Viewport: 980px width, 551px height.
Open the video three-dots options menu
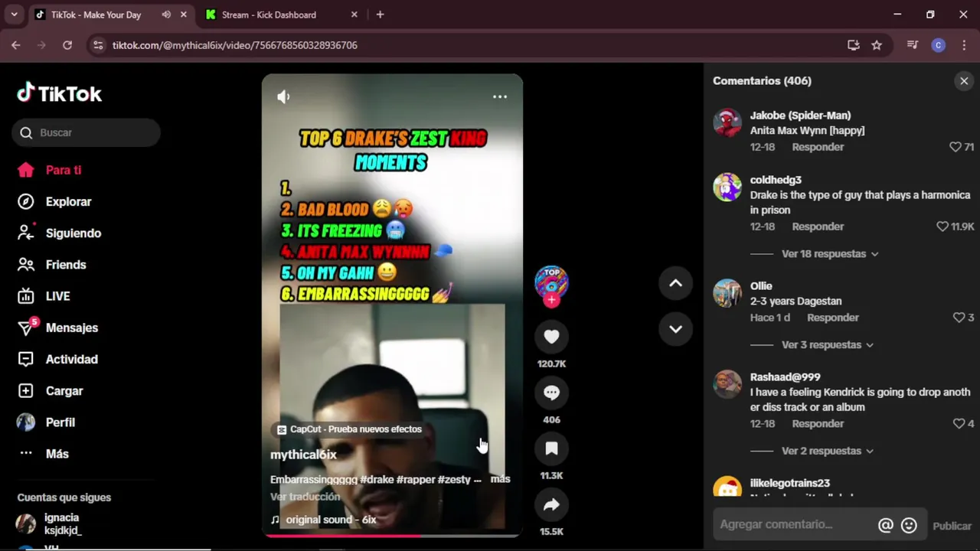(500, 96)
